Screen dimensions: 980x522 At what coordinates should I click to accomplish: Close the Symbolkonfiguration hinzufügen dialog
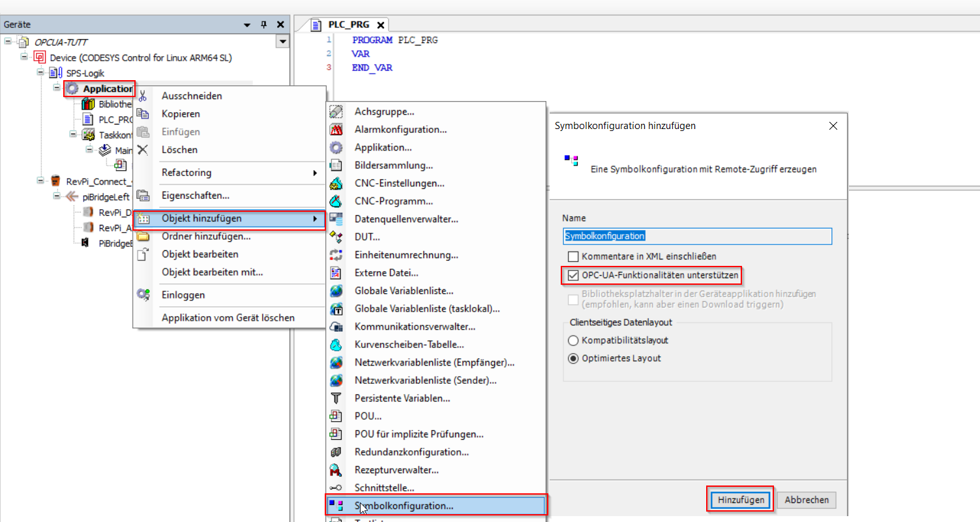click(x=833, y=126)
